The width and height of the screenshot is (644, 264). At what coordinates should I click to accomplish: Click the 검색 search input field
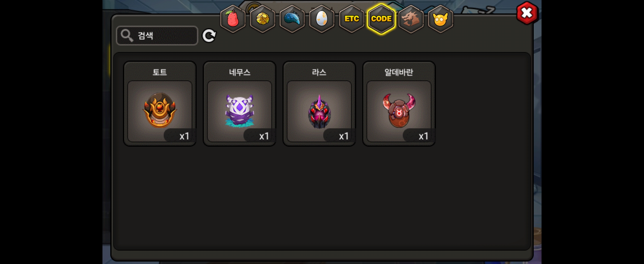click(x=157, y=36)
